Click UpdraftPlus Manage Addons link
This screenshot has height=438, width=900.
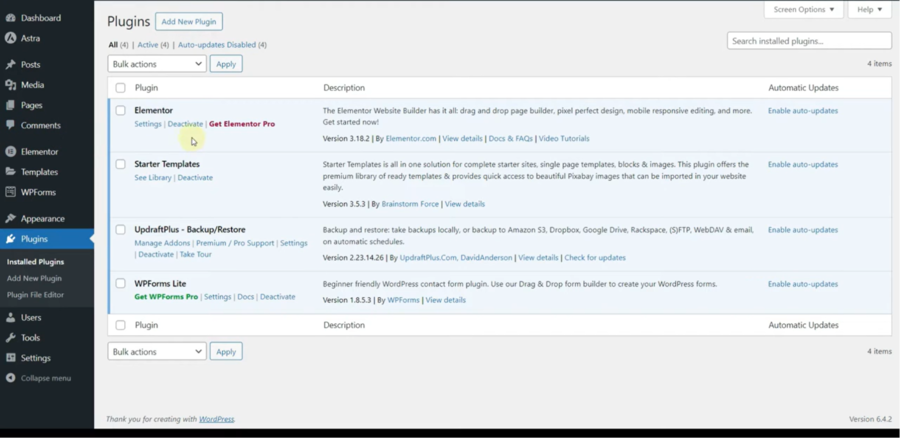point(162,243)
